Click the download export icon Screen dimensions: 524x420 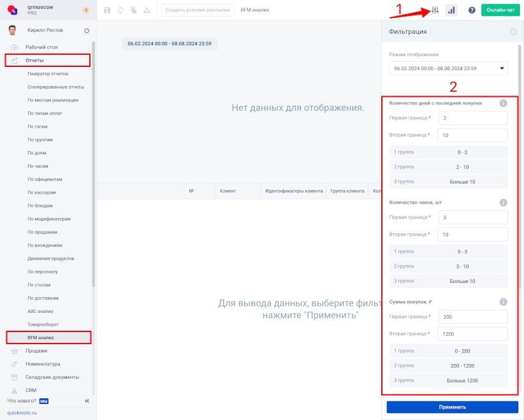click(147, 10)
